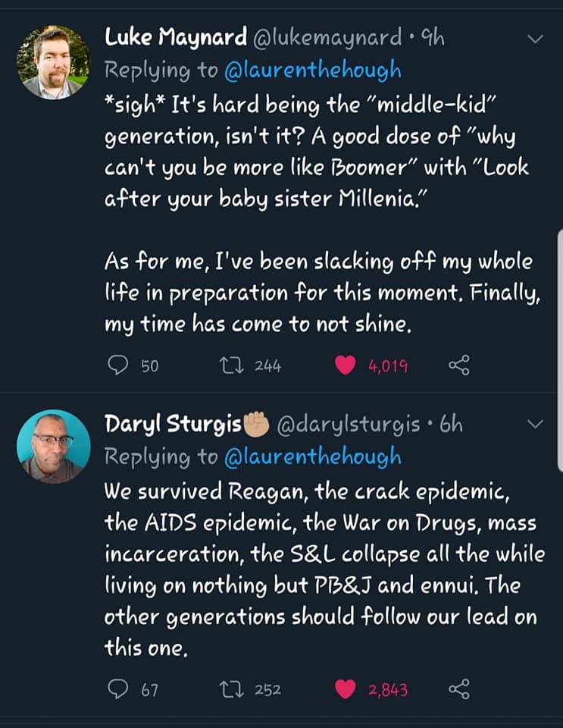Image resolution: width=563 pixels, height=728 pixels.
Task: Open Luke Maynard's profile picture
Action: (53, 62)
